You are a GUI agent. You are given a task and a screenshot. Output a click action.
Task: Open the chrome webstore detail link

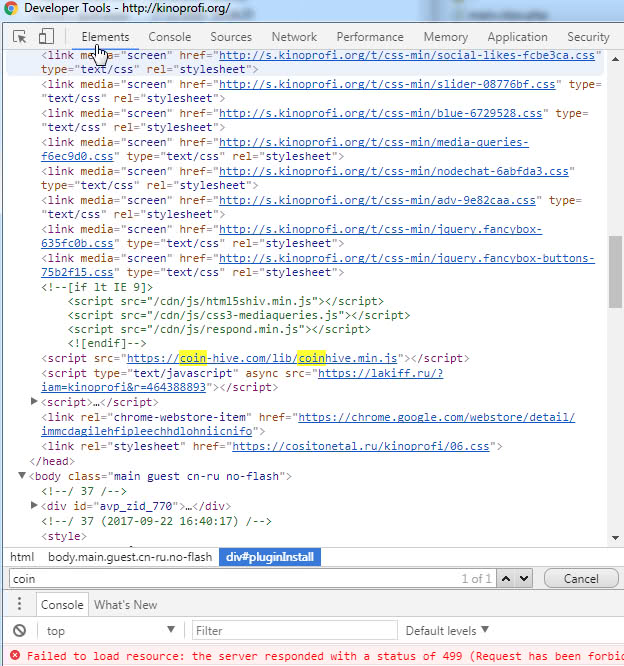437,417
